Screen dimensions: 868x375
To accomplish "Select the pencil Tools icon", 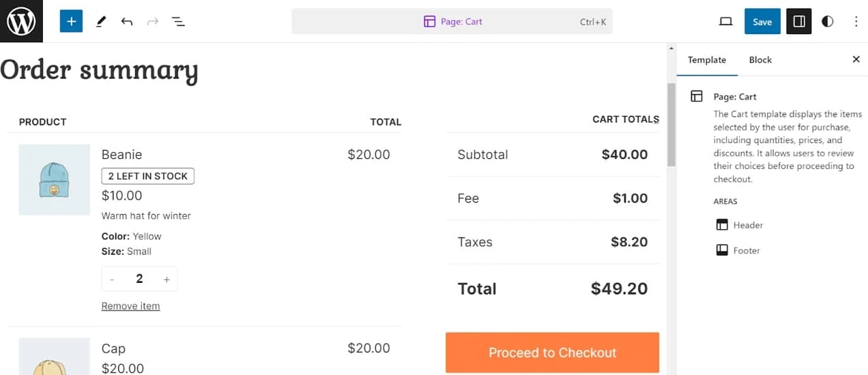I will click(x=101, y=21).
